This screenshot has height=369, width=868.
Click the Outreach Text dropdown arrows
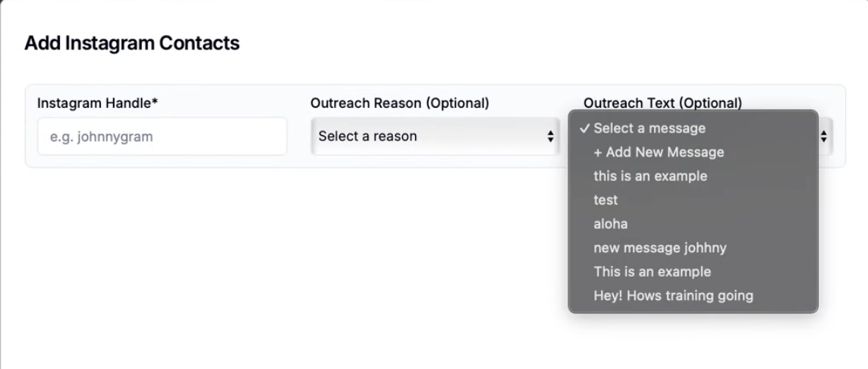(824, 137)
